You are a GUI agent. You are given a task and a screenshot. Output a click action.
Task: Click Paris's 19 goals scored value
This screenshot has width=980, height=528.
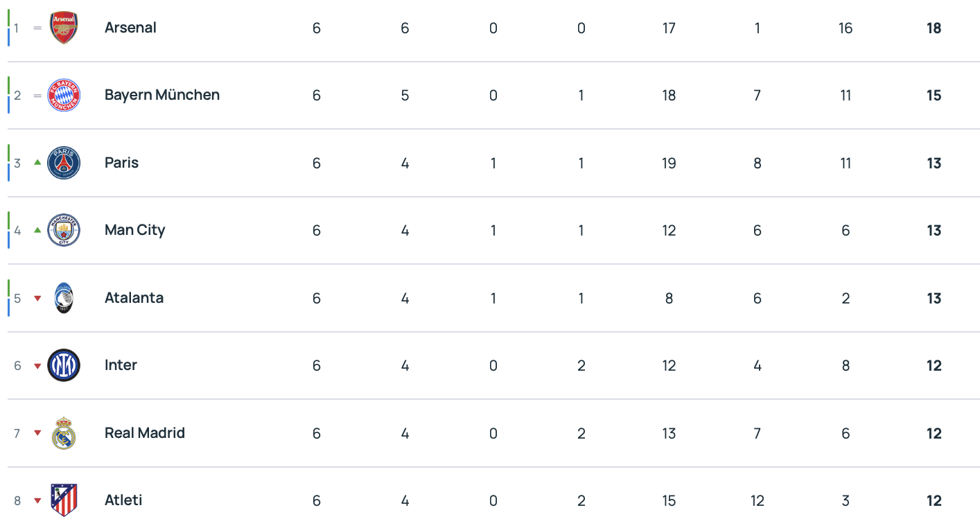click(669, 164)
